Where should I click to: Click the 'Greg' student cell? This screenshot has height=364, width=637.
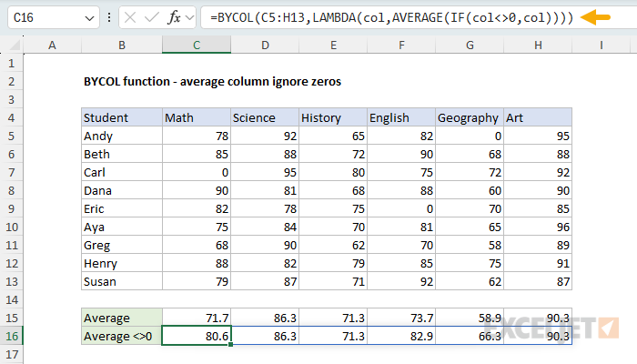[122, 246]
